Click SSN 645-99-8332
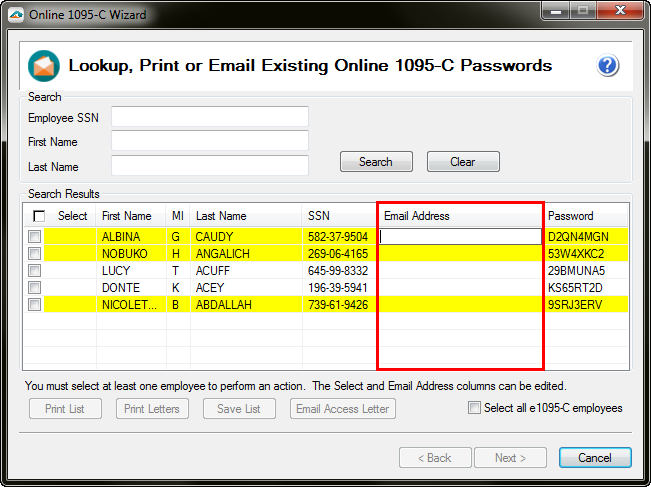 coord(339,271)
